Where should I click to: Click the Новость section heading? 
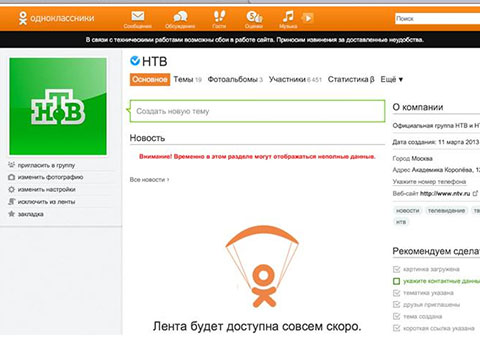tap(147, 138)
